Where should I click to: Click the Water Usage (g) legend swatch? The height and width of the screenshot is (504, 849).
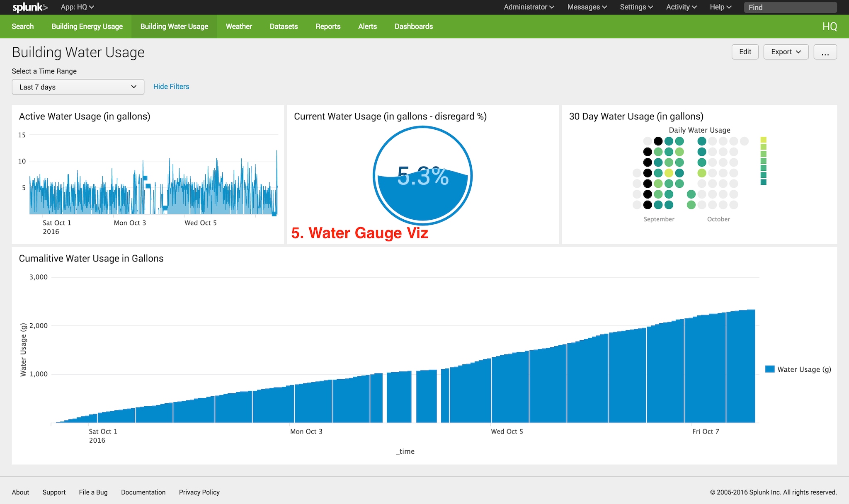pos(770,369)
